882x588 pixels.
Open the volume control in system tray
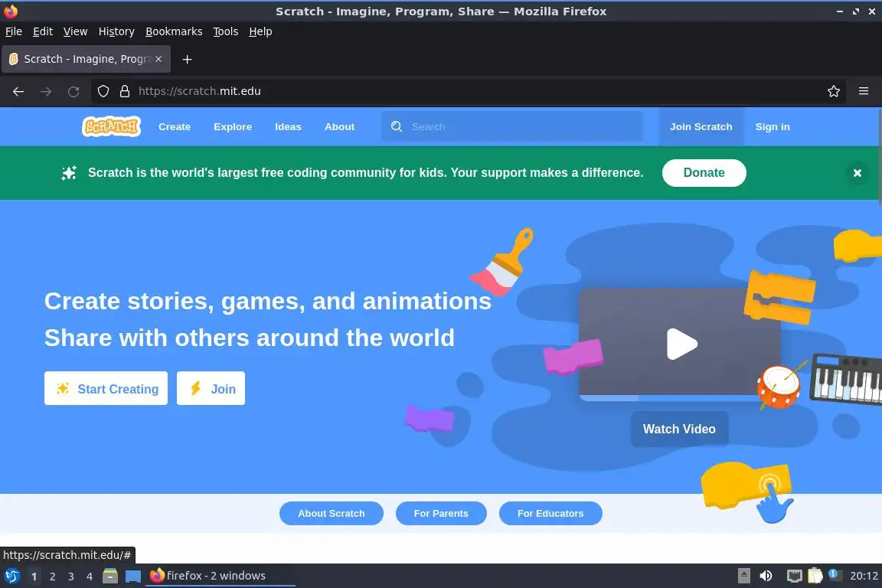click(766, 576)
